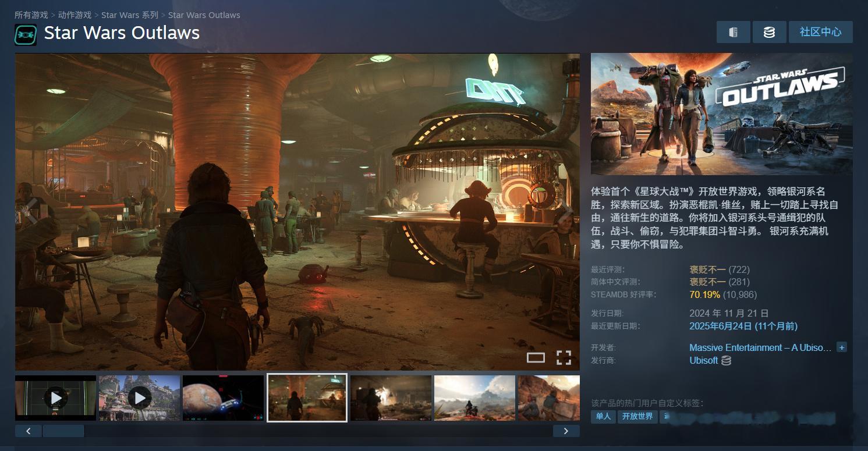Click the Star Wars Outlaws page title

[x=122, y=33]
